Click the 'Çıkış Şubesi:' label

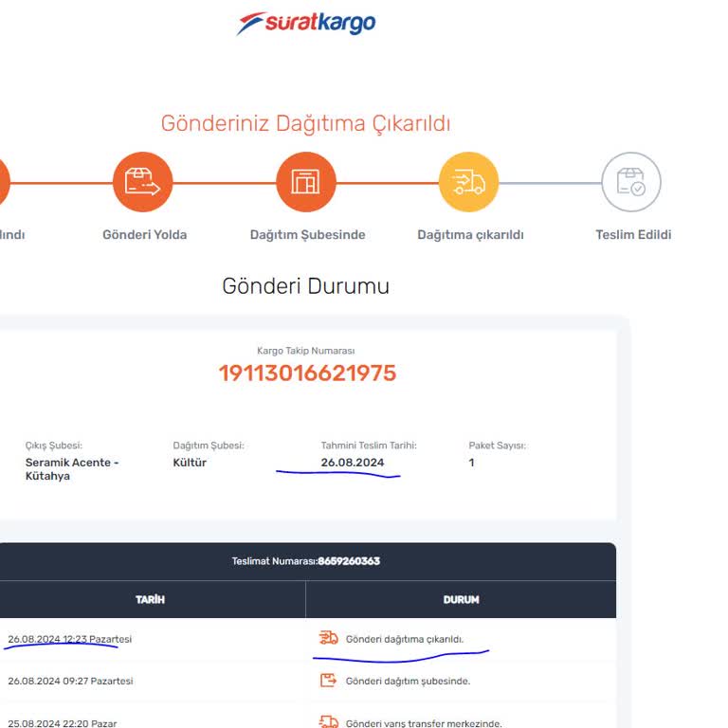pos(53,446)
